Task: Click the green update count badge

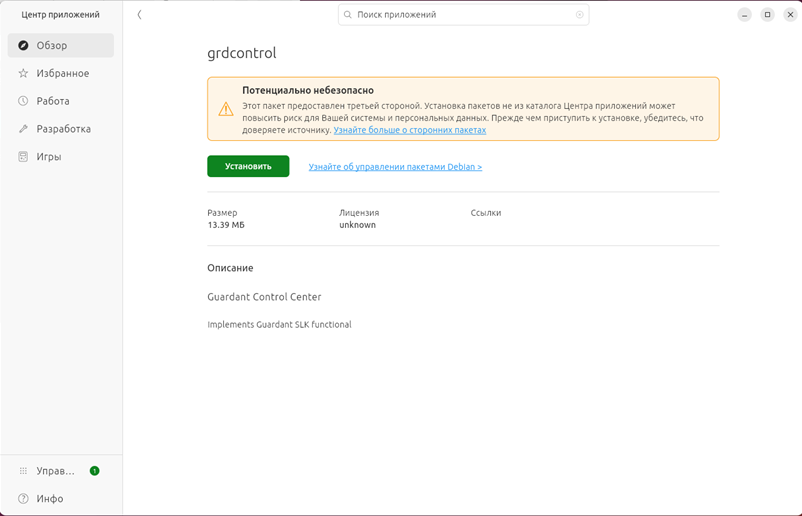Action: [95, 471]
